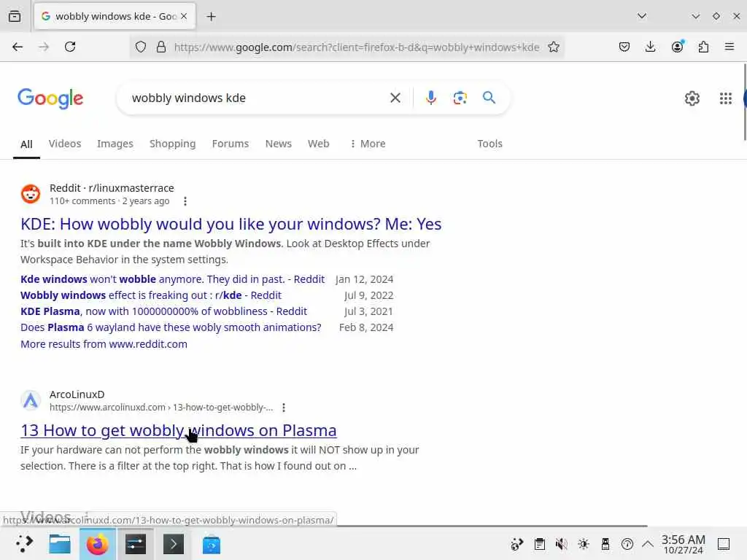Close the wobbly windows kde tab
Screen dimensions: 747x560
coord(184,16)
